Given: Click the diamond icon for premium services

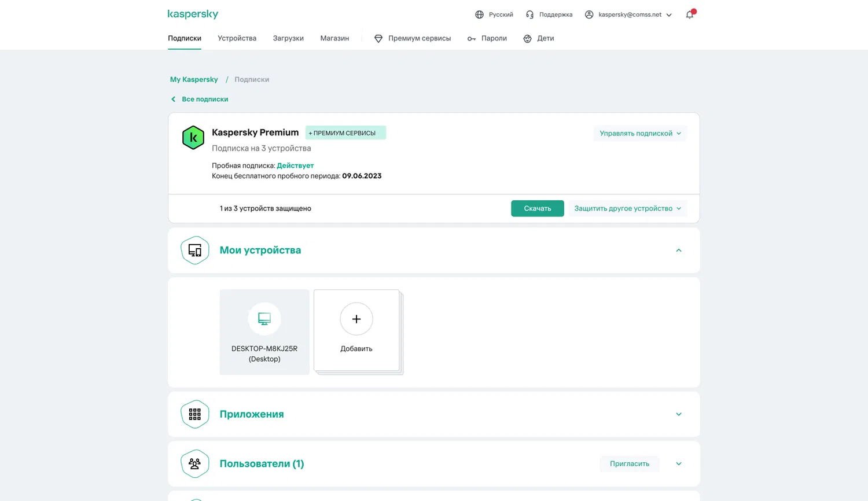Looking at the screenshot, I should [x=378, y=38].
